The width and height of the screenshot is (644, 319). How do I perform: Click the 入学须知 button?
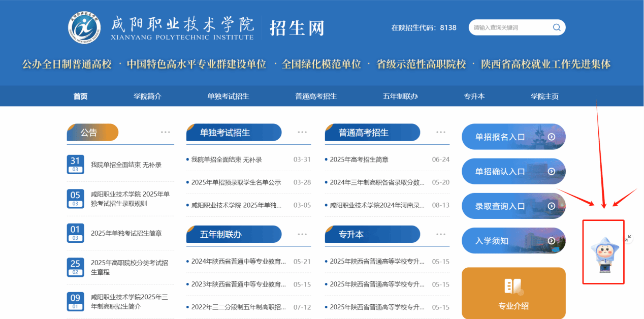coord(513,241)
